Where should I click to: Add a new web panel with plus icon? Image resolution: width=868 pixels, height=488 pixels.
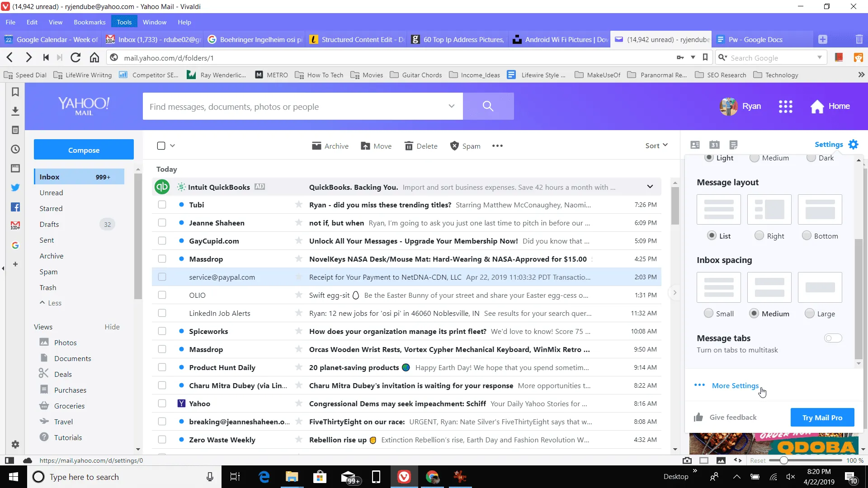pyautogui.click(x=15, y=264)
